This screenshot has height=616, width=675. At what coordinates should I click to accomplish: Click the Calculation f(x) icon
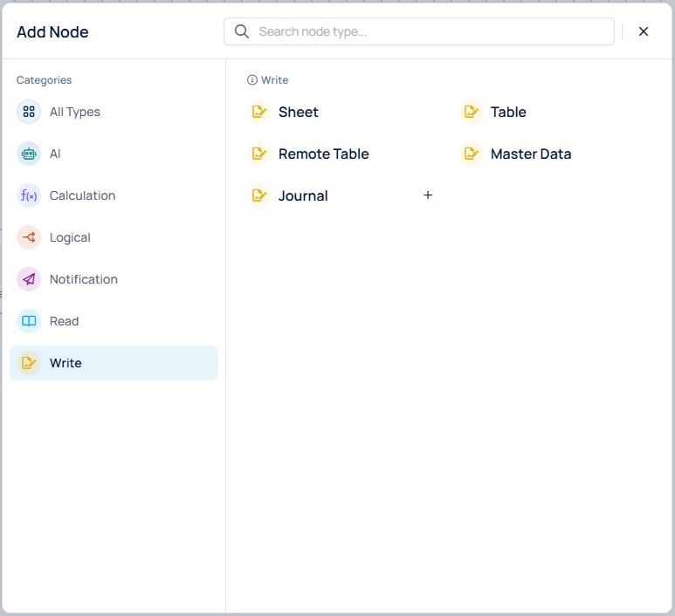point(29,195)
